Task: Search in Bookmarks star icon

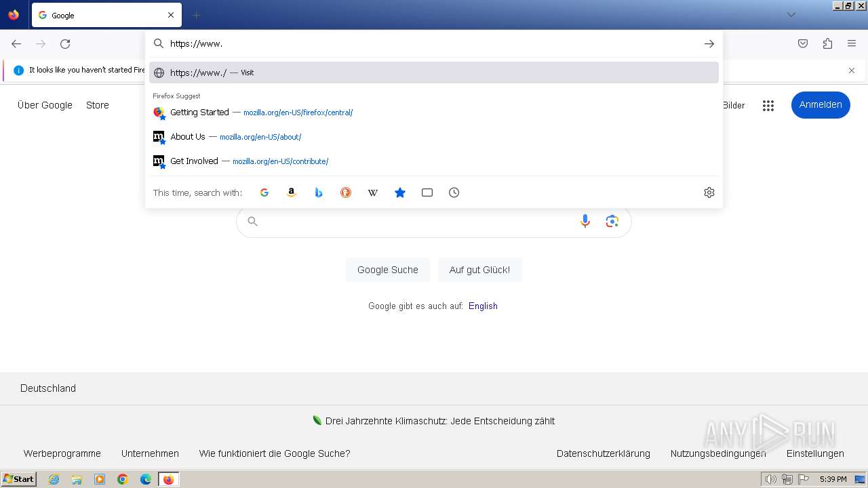Action: pyautogui.click(x=400, y=192)
